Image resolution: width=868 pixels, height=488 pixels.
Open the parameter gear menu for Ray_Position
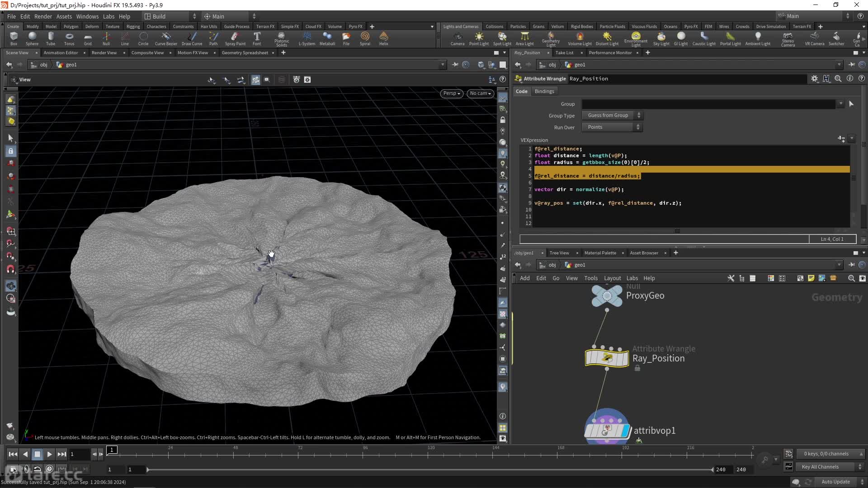pos(815,79)
